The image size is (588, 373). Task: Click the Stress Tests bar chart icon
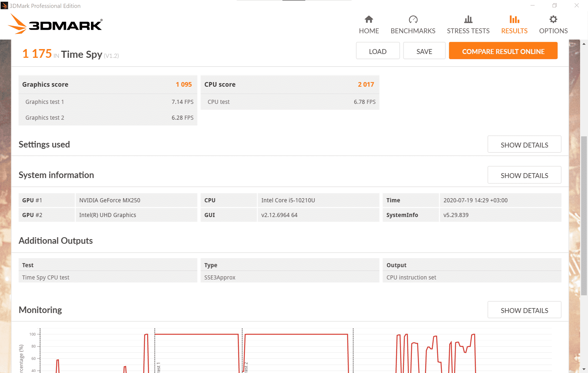pyautogui.click(x=468, y=19)
